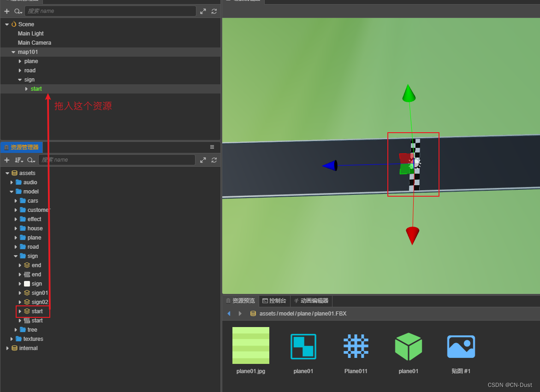Screen dimensions: 540x392
Task: Navigate forward in asset preview
Action: (240, 314)
